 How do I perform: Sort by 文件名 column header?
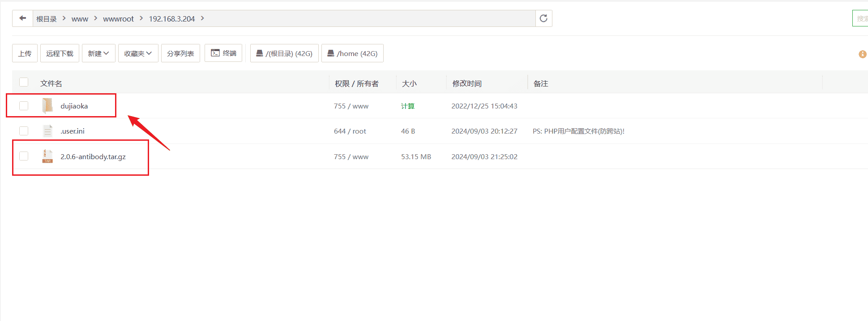click(51, 83)
